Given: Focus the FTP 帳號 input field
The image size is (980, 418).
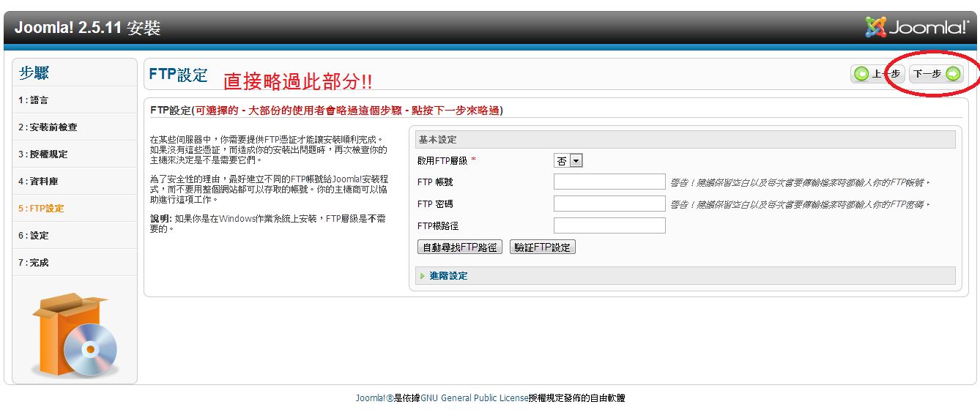Looking at the screenshot, I should (x=609, y=182).
